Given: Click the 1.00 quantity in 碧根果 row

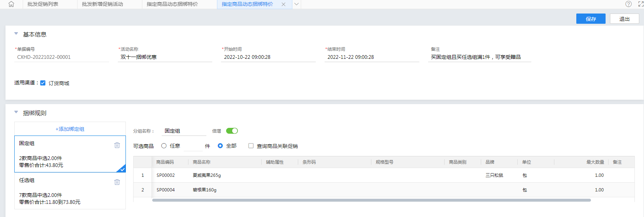Looking at the screenshot, I should 599,190.
